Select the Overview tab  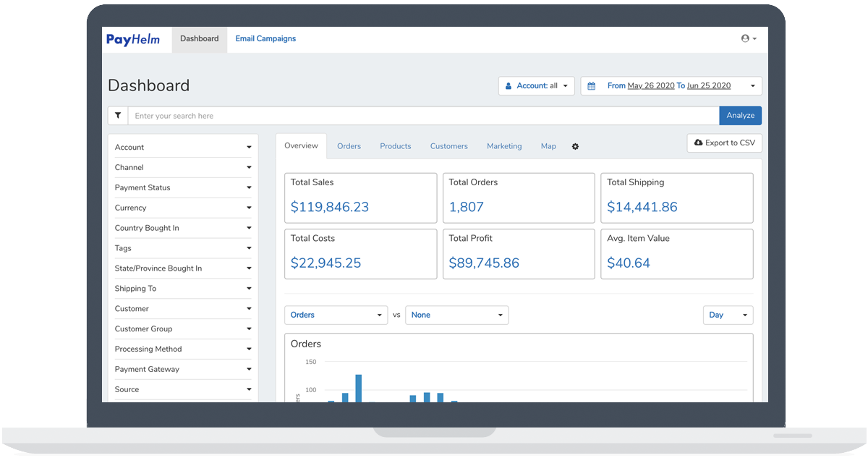tap(301, 146)
